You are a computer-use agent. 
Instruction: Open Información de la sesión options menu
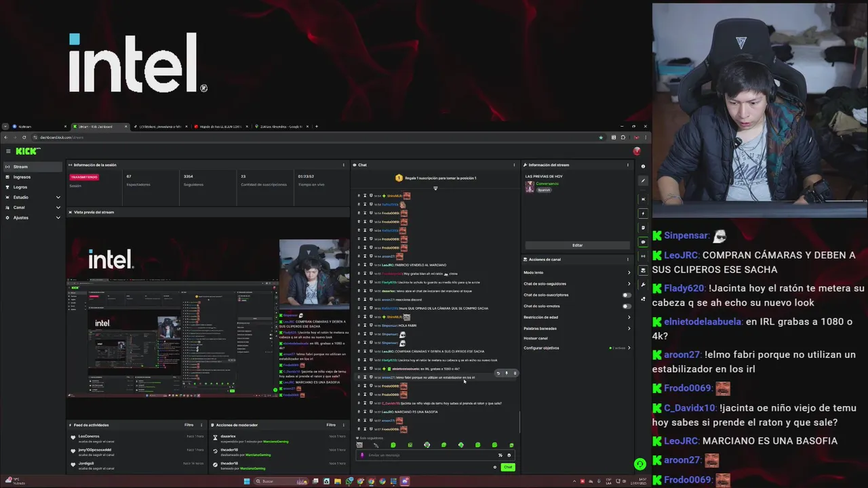pyautogui.click(x=343, y=165)
